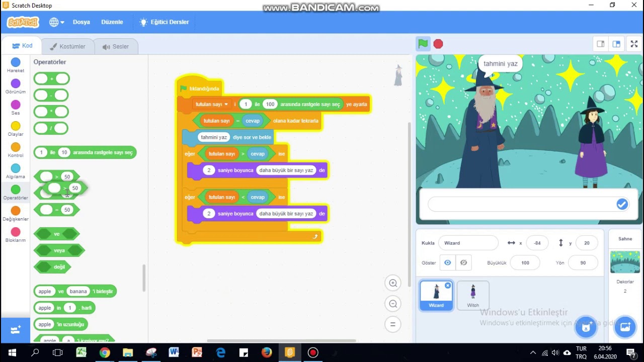
Task: Click the block palette vertical scrollbar
Action: point(144,278)
